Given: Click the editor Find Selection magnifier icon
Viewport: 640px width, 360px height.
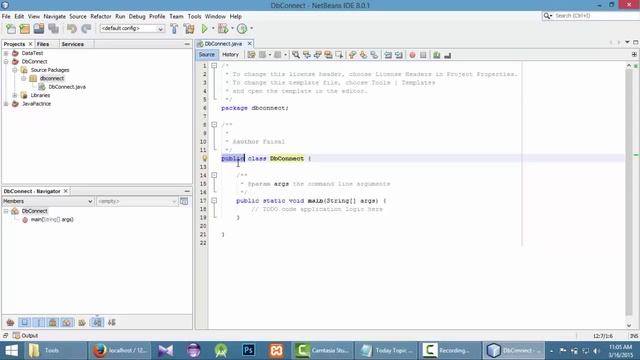Looking at the screenshot, I should (296, 55).
